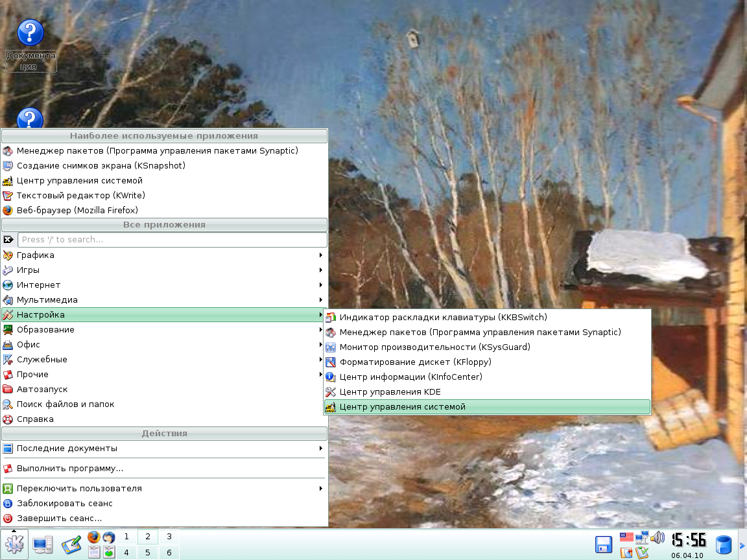
Task: Switch to virtual desktop 1
Action: pyautogui.click(x=126, y=537)
